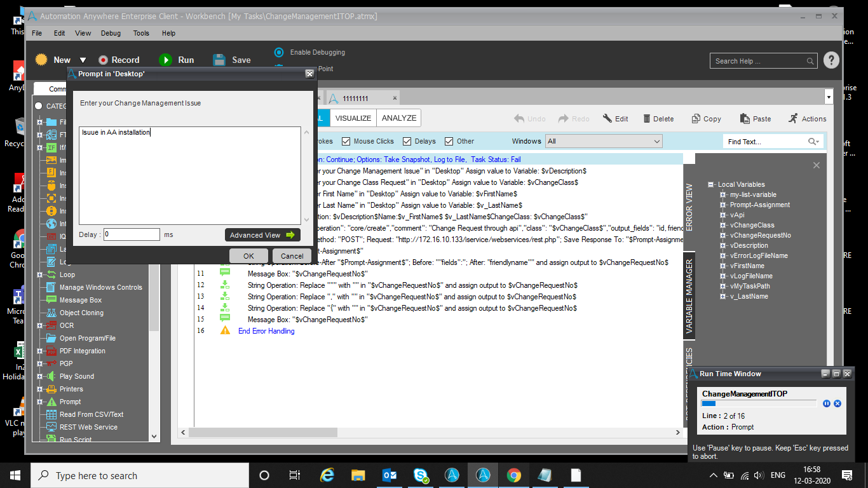Switch to the VISUALIZE tab
The width and height of the screenshot is (868, 488).
[353, 118]
